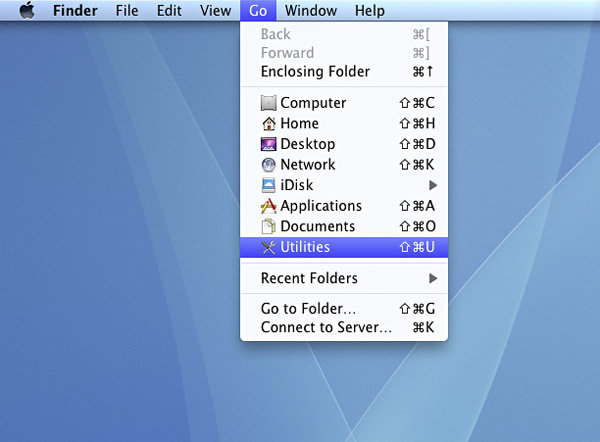The width and height of the screenshot is (600, 442).
Task: Choose Connect to Server…
Action: 344,328
